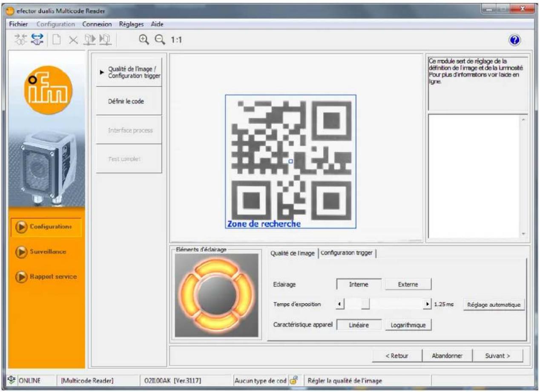
Task: Click the new configuration page icon
Action: [x=56, y=40]
